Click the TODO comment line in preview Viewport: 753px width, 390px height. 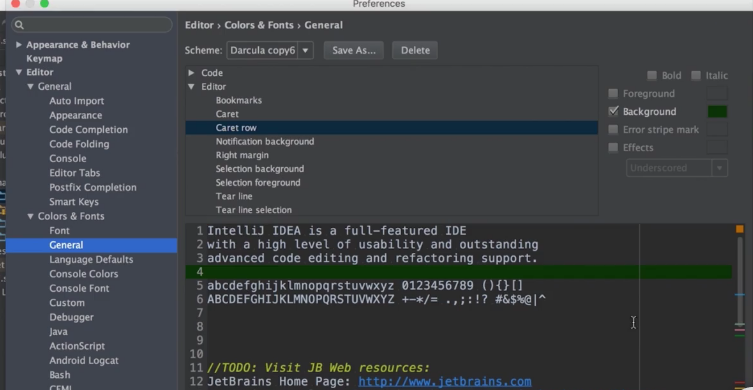coord(318,368)
